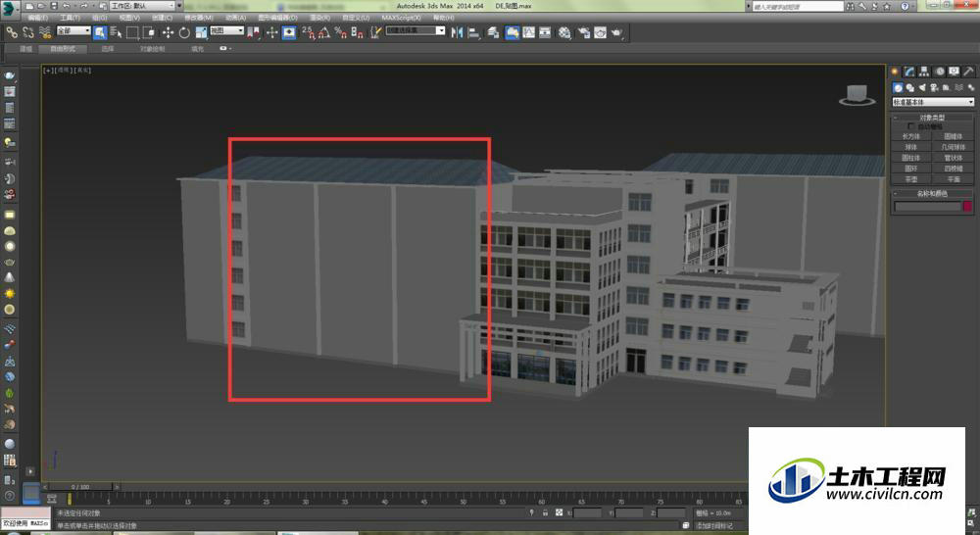Click the Align tool icon
980x535 pixels.
tap(473, 32)
